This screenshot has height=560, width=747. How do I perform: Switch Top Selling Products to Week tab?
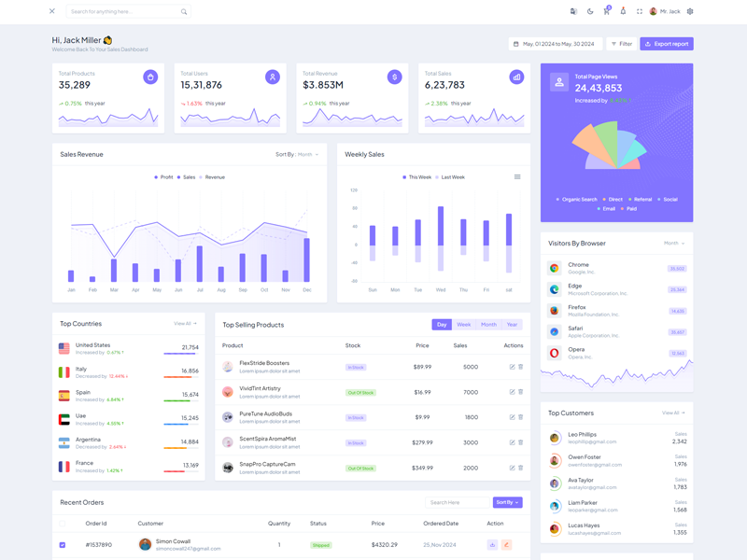tap(463, 325)
